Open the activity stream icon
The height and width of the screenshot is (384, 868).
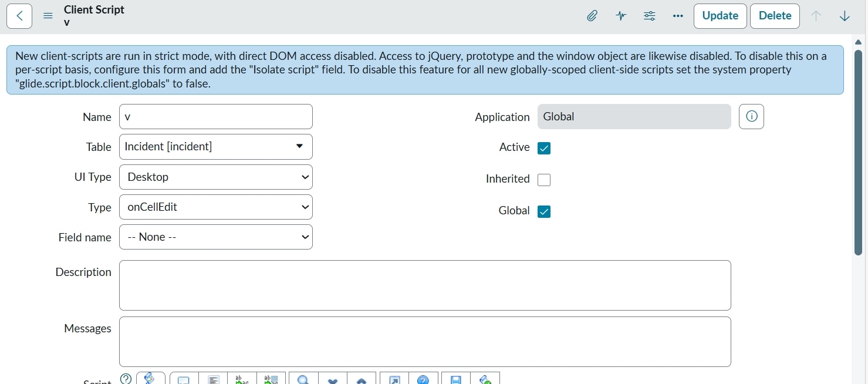621,16
